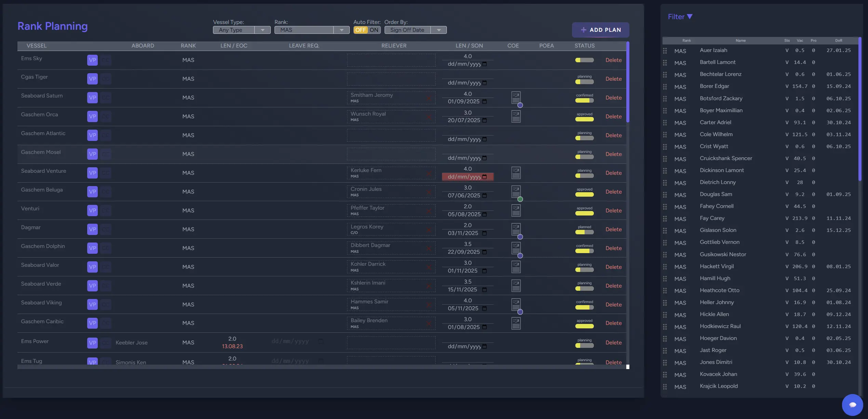Open the COE contract icon for Seaboard Saturn

coord(516,97)
